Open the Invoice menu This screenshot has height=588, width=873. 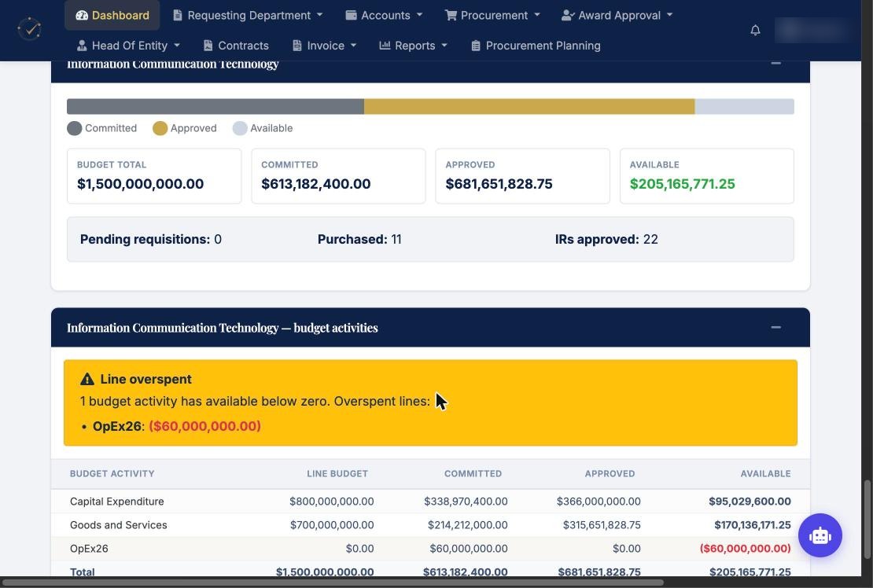pyautogui.click(x=324, y=46)
